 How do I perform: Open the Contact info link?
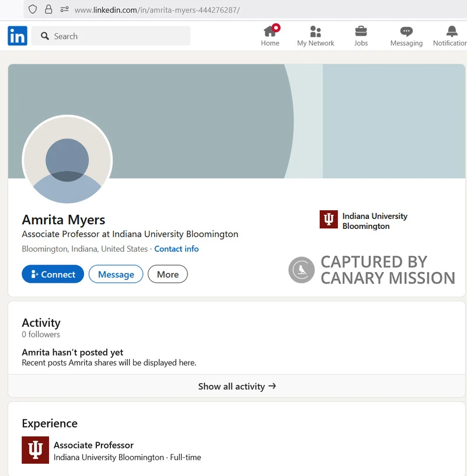click(x=177, y=249)
